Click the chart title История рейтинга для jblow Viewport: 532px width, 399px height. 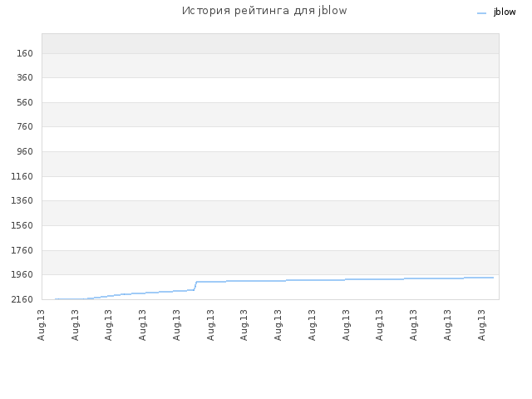[x=264, y=11]
